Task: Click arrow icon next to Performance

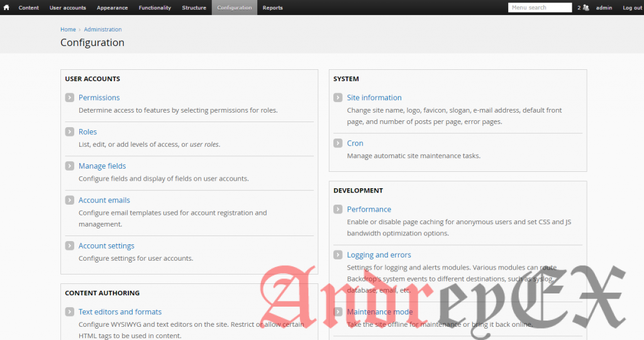Action: coord(338,209)
